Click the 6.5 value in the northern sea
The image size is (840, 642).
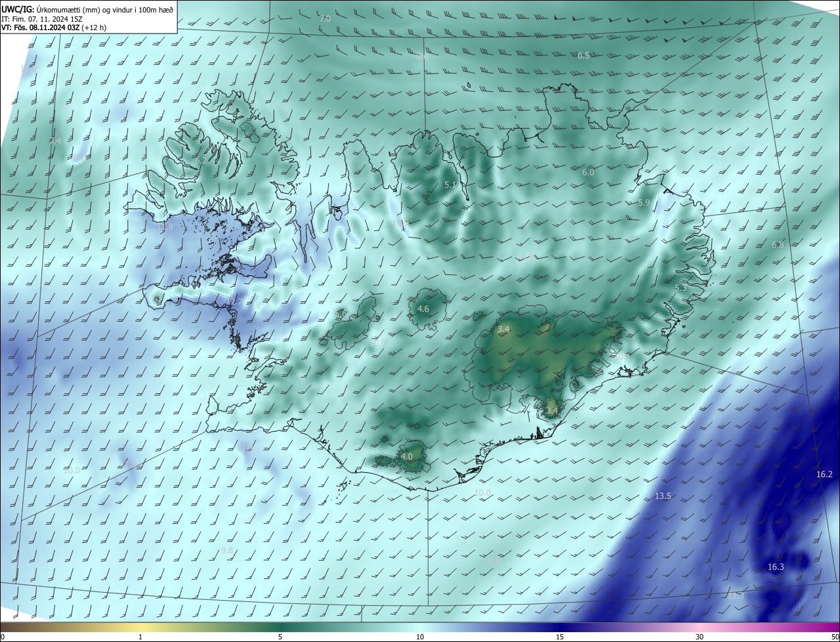tap(583, 56)
